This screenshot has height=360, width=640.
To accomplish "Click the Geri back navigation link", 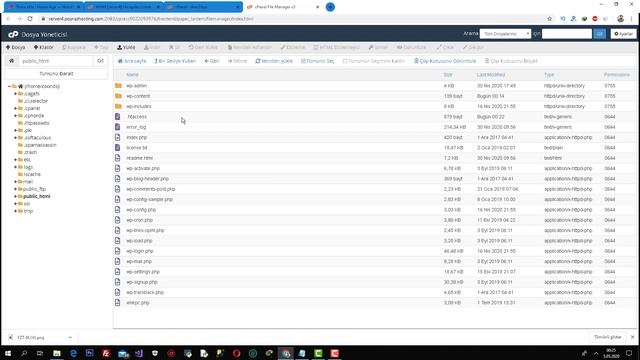I will point(212,61).
